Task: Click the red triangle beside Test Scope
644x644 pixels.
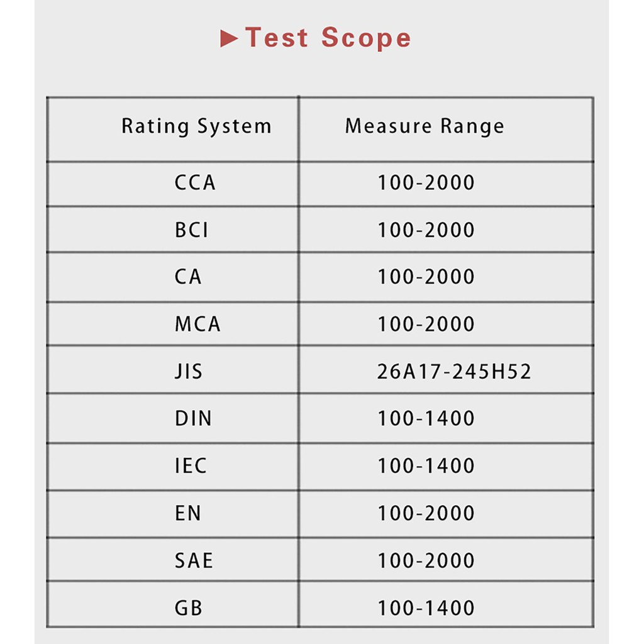Action: (230, 39)
